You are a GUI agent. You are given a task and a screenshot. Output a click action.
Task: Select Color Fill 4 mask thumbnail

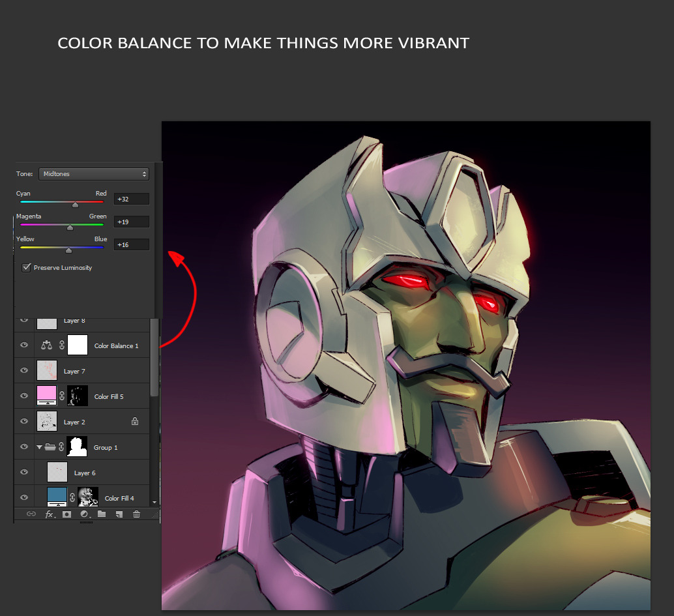pyautogui.click(x=88, y=497)
